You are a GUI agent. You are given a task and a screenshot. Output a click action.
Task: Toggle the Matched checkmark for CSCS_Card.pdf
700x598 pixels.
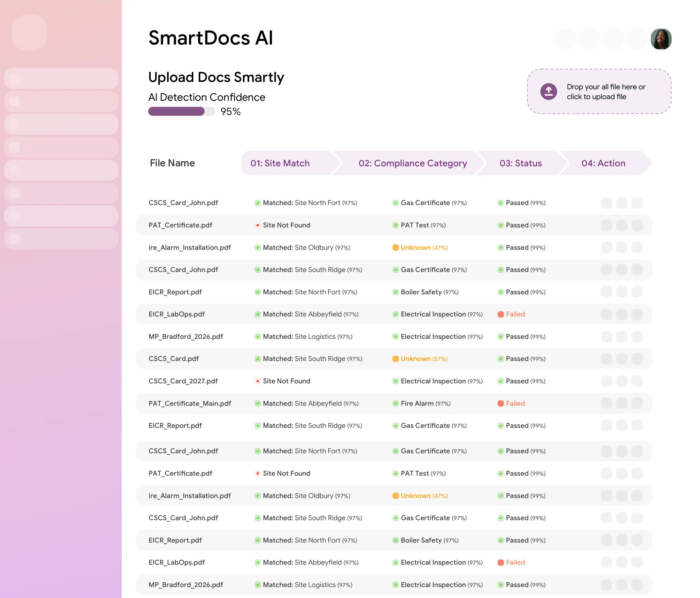pyautogui.click(x=258, y=359)
